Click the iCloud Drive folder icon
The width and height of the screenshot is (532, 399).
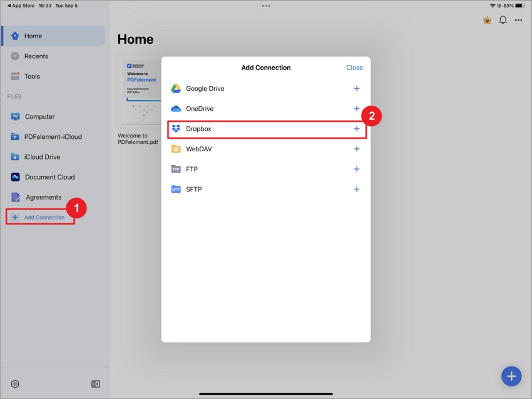pos(15,157)
